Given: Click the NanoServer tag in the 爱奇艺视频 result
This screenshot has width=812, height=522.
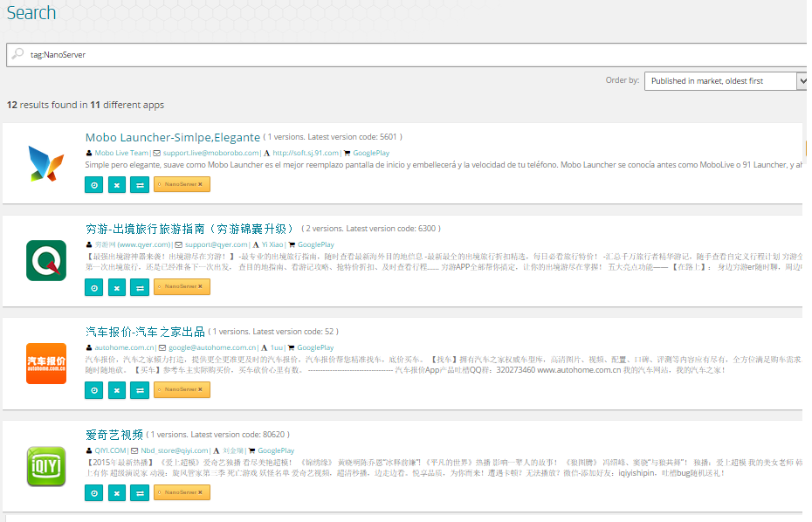Looking at the screenshot, I should pyautogui.click(x=182, y=492).
